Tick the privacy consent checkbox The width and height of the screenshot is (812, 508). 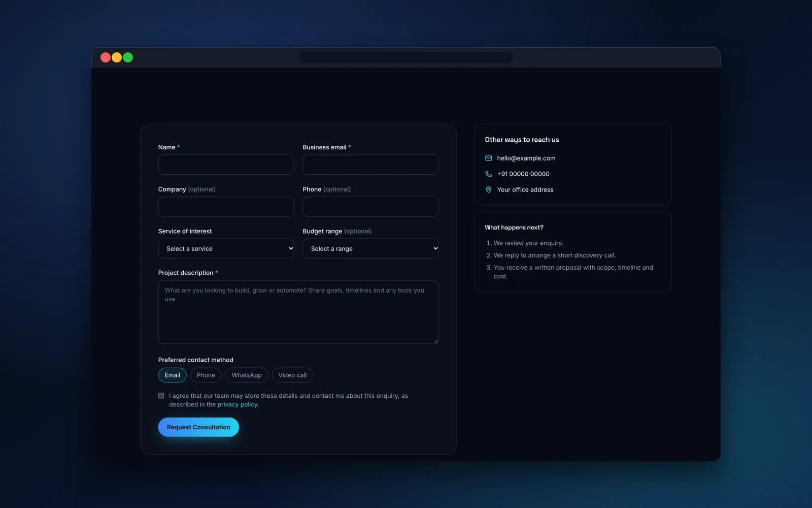point(161,396)
